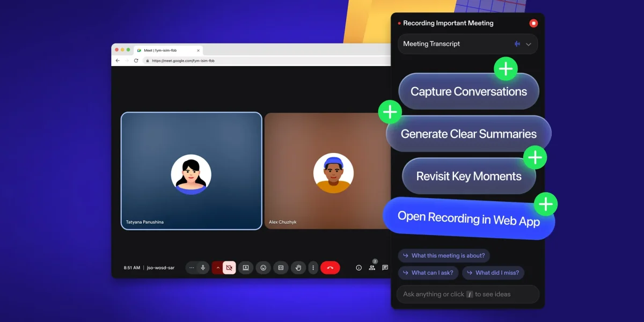End the call with red hangup button
This screenshot has height=322, width=644.
click(x=331, y=267)
